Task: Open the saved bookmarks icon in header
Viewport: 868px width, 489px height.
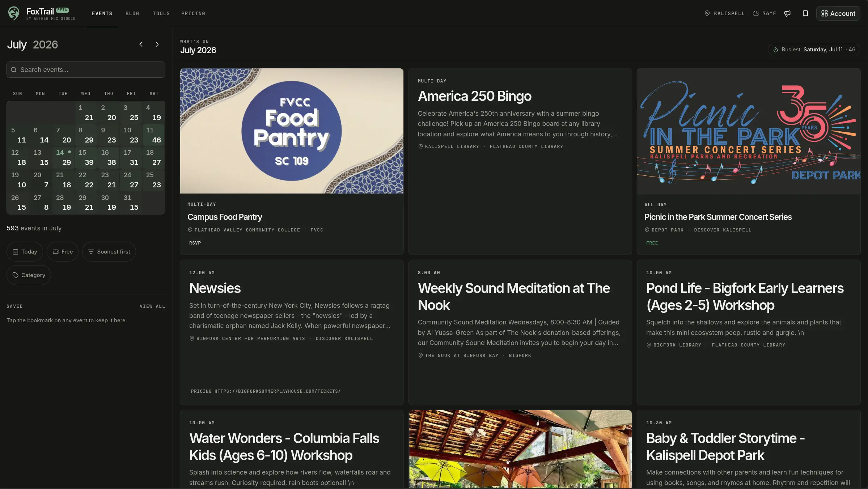Action: click(x=805, y=13)
